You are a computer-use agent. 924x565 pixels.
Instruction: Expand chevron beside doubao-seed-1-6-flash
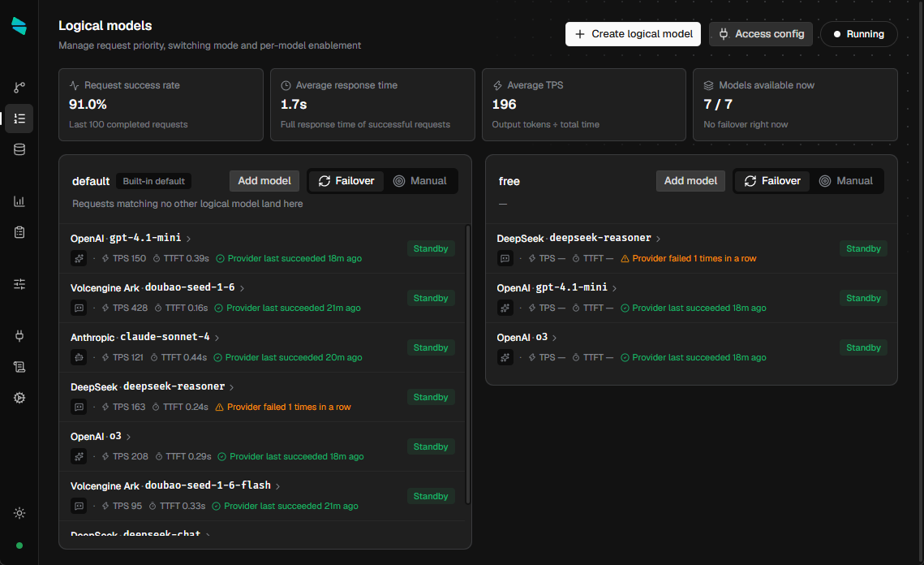277,486
